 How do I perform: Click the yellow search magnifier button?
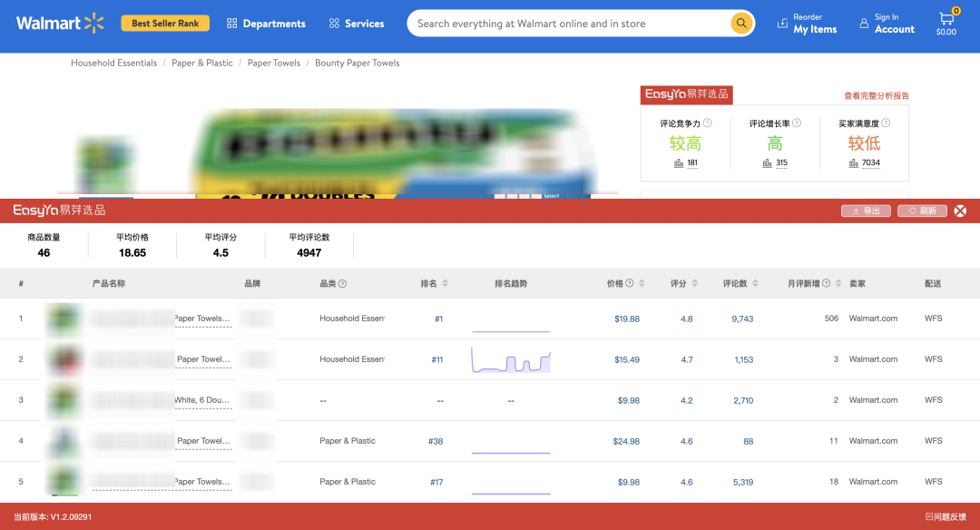[741, 23]
